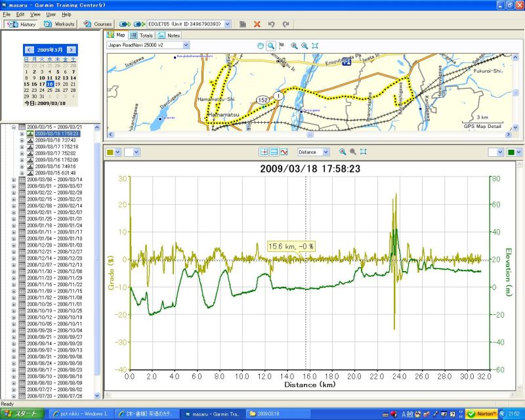Click the Norton tray icon
Screen dimensions: 525x420
pos(482,414)
